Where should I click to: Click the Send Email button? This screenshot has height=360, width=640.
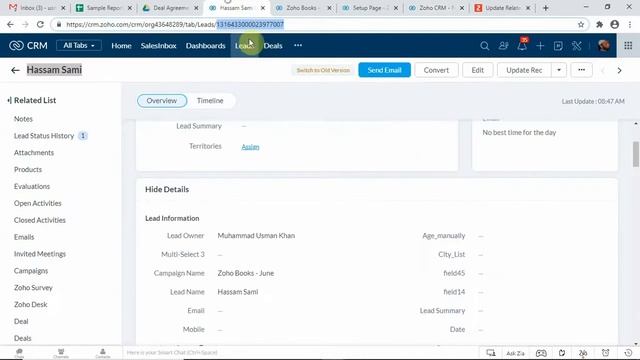384,70
